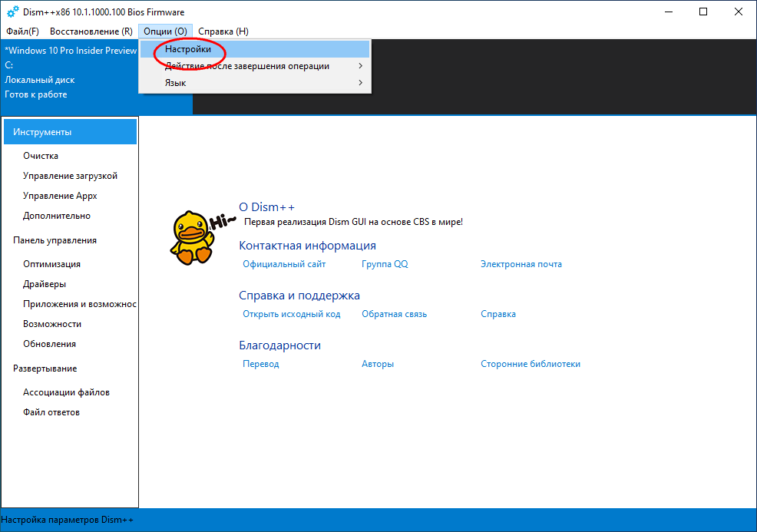
Task: Choose Настройки from the Опции menu
Action: click(x=255, y=49)
